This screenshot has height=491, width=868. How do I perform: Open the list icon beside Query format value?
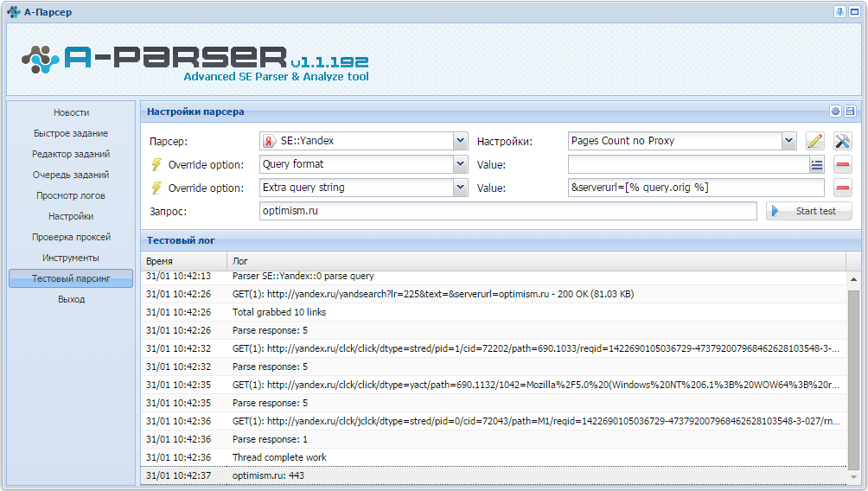tap(817, 164)
